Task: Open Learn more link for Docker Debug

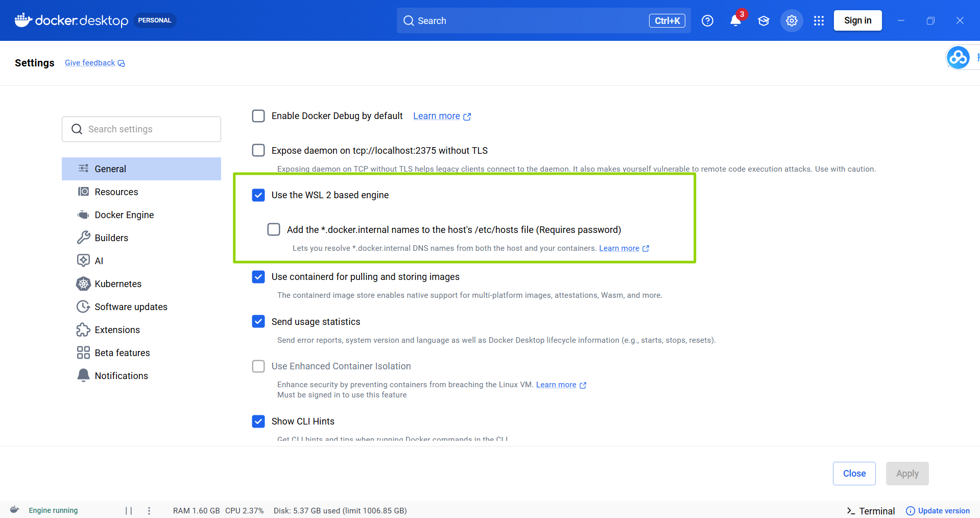Action: (x=437, y=116)
